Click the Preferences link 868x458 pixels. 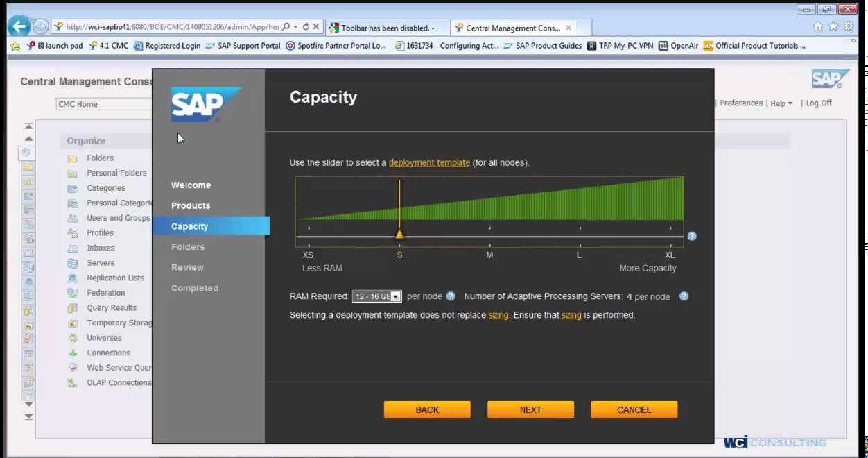(741, 103)
